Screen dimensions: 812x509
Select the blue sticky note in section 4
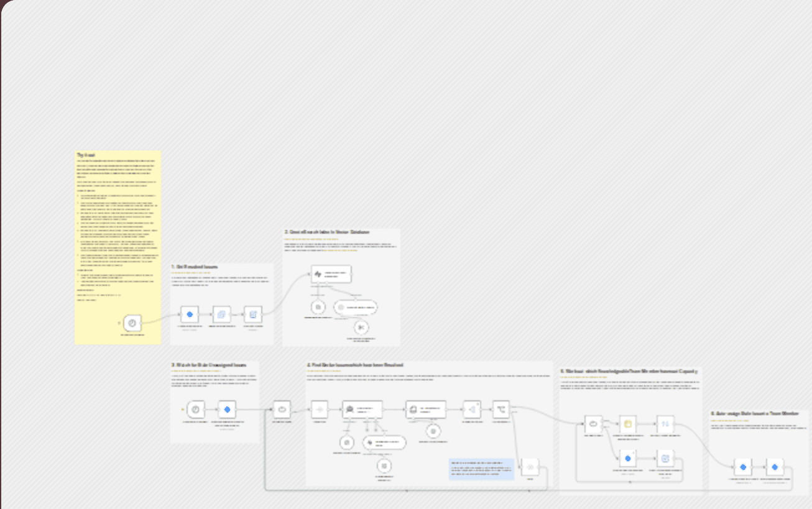pyautogui.click(x=482, y=469)
